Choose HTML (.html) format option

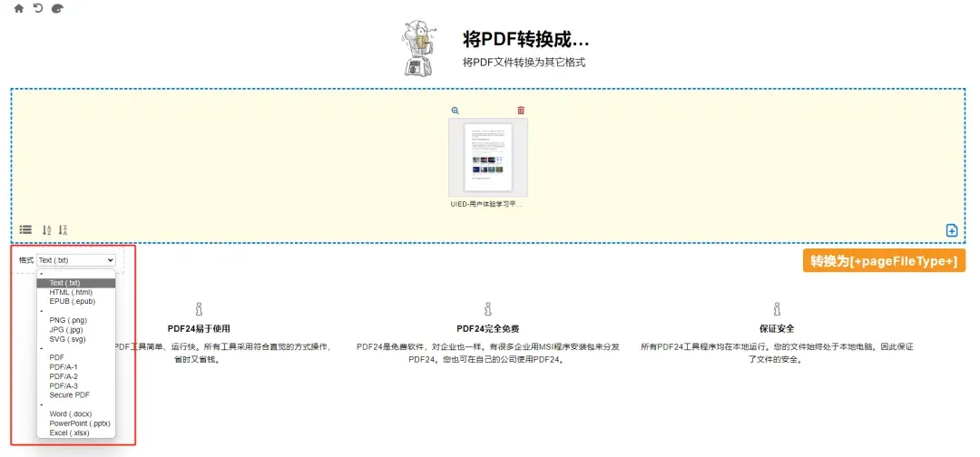click(x=75, y=292)
